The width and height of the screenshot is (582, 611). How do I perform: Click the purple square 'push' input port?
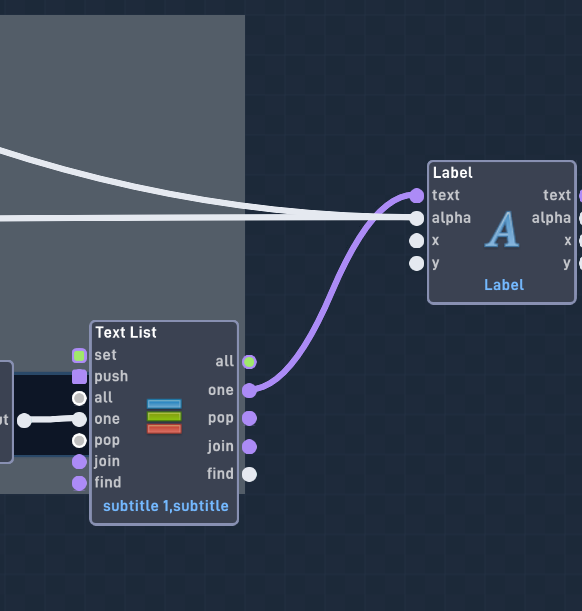click(x=79, y=377)
